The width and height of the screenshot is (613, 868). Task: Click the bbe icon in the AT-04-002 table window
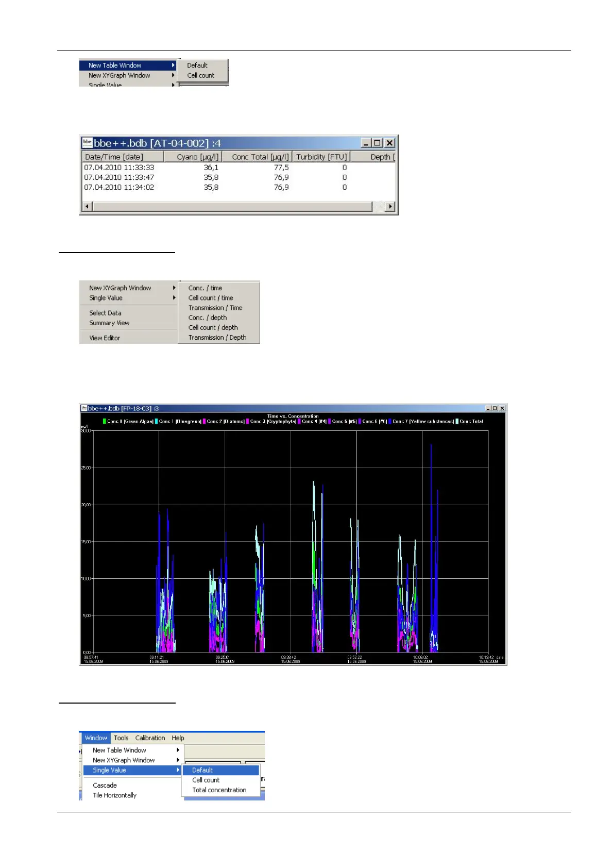tap(88, 143)
